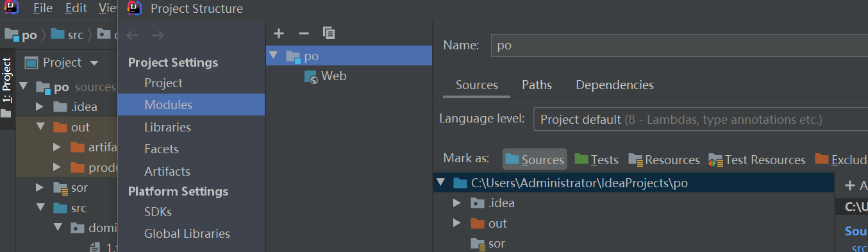Click the src breadcrumb in navigation bar
The height and width of the screenshot is (252, 868).
point(68,35)
